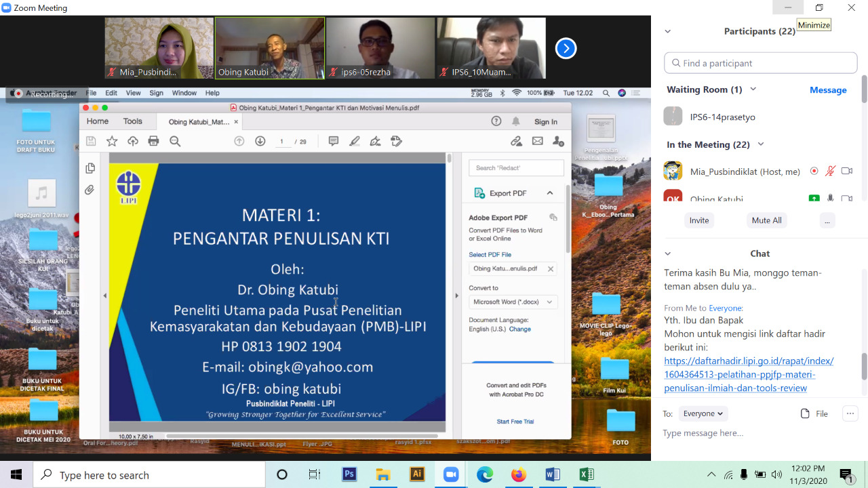Screen dimensions: 868x488
Task: Open Firefox from the taskbar
Action: click(519, 474)
